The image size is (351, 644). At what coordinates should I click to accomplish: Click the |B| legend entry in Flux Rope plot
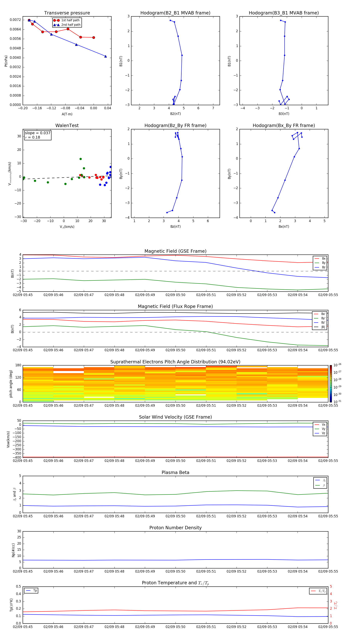pos(320,327)
